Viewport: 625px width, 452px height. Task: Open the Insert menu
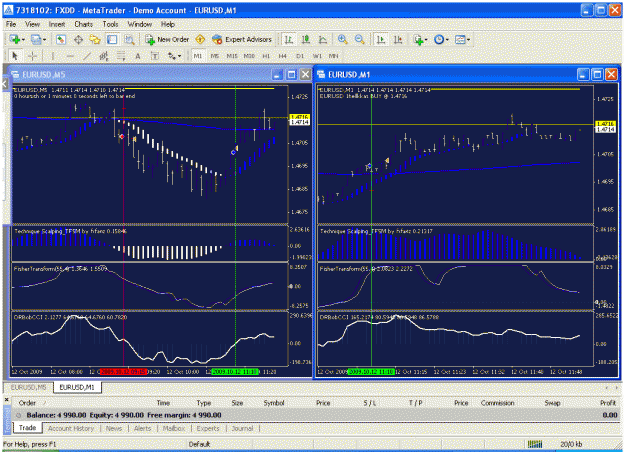[x=57, y=24]
